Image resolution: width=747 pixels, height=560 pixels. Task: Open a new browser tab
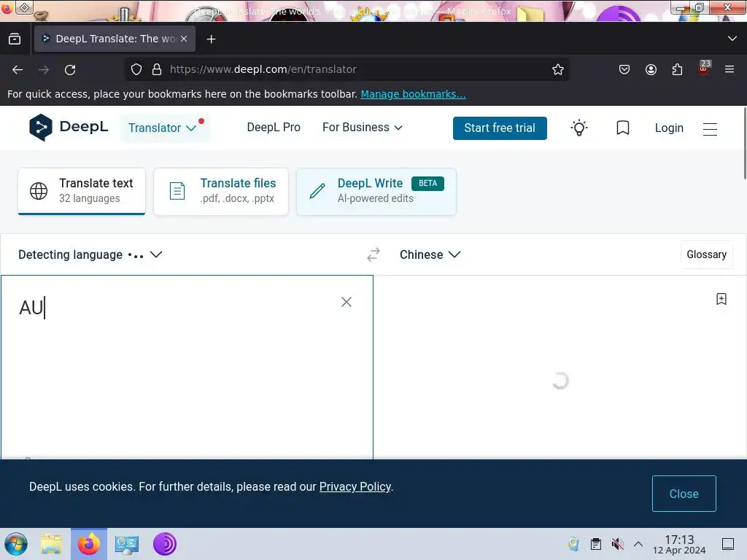(x=211, y=39)
